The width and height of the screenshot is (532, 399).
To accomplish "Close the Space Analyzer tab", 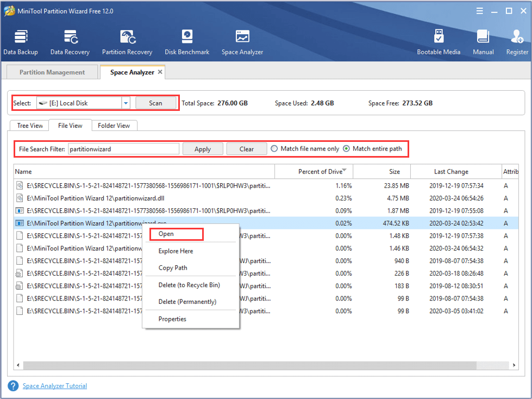I will point(160,72).
